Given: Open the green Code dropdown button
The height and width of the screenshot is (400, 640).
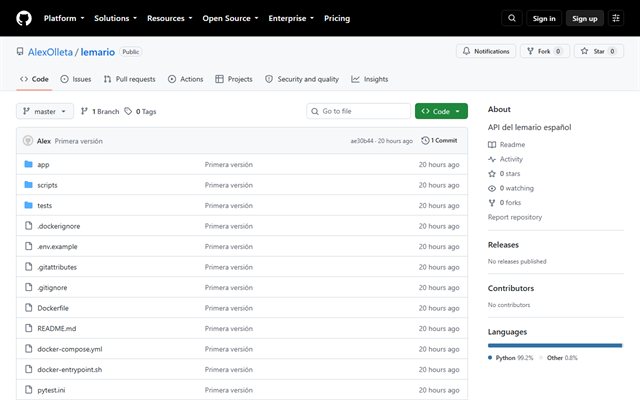Looking at the screenshot, I should coord(441,111).
